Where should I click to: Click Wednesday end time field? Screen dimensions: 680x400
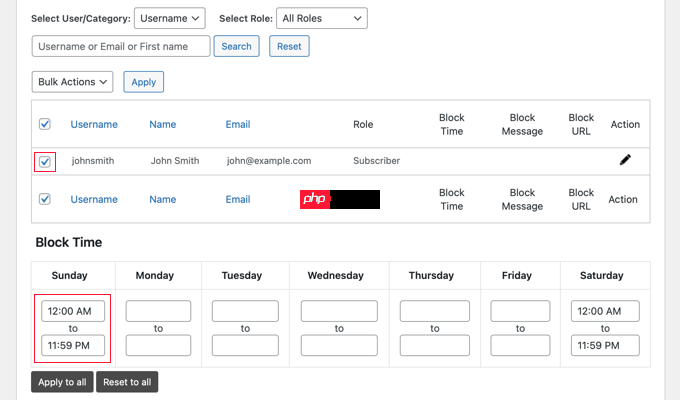[339, 346]
